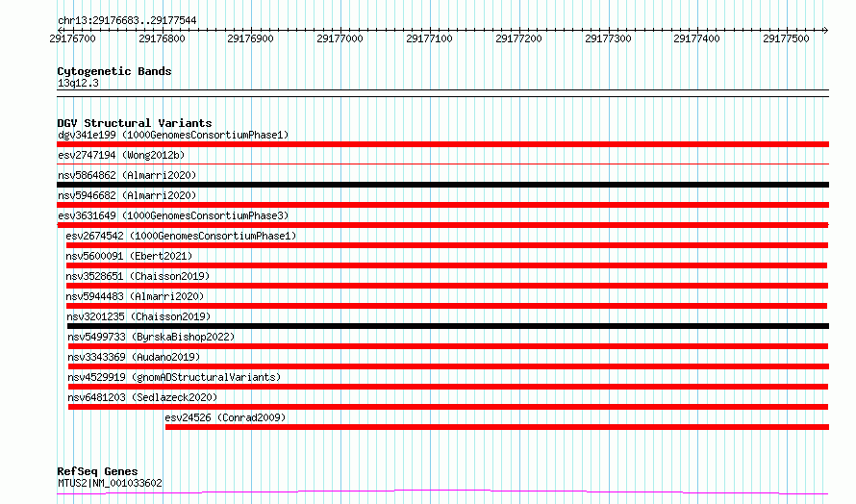Click the RefSeq Genes track heading
856x504 pixels.
[97, 471]
